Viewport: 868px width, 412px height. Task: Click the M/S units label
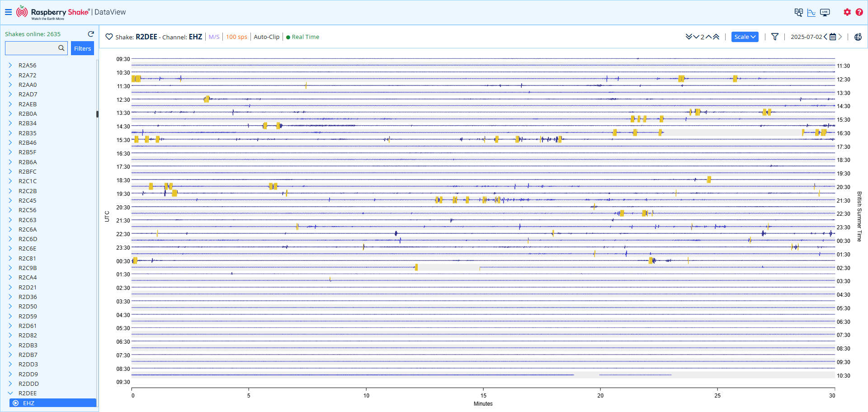pyautogui.click(x=214, y=37)
